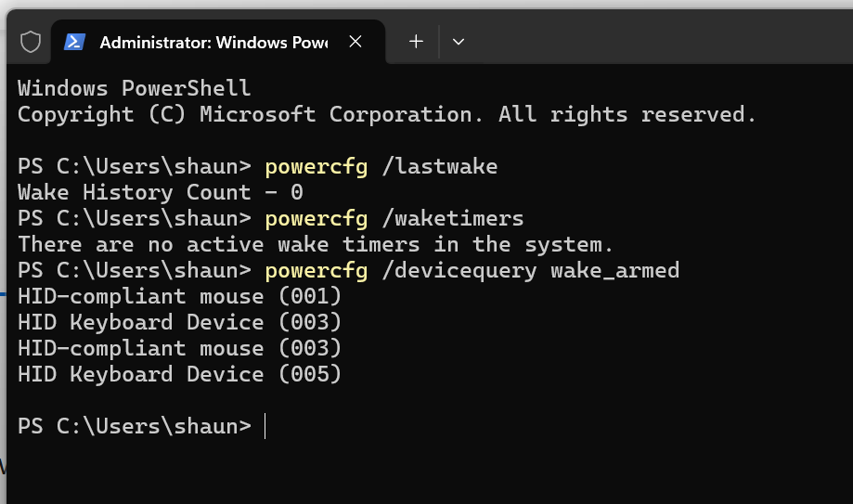Close the Administrator PowerShell tab
Viewport: 853px width, 504px height.
[355, 42]
